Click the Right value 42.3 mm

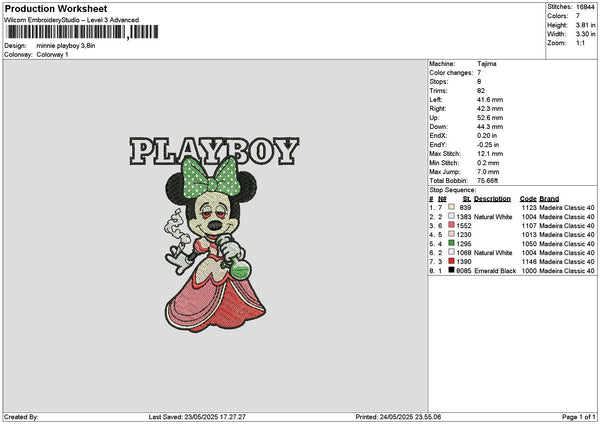[490, 109]
